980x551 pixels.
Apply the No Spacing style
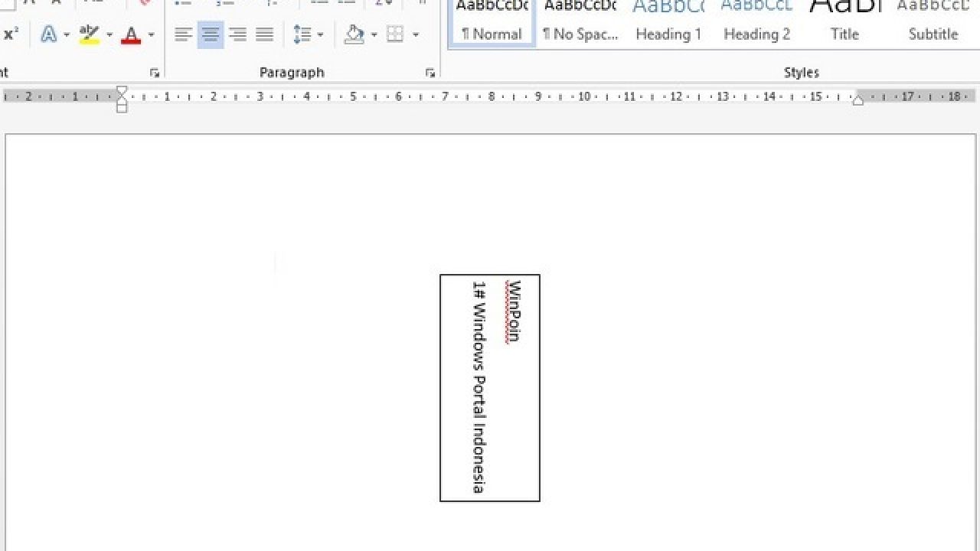[580, 23]
